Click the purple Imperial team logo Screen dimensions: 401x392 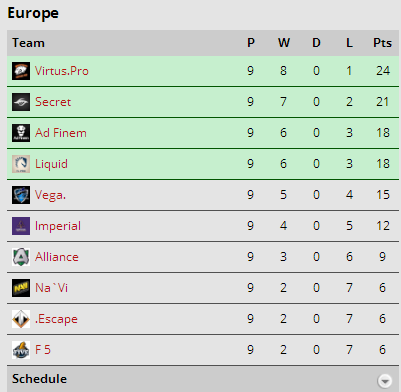point(21,226)
